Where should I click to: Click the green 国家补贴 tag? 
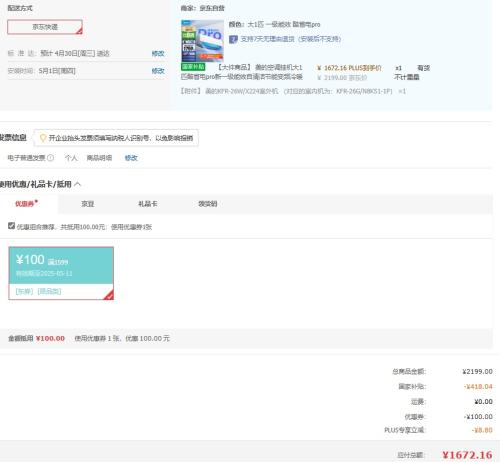coord(193,67)
